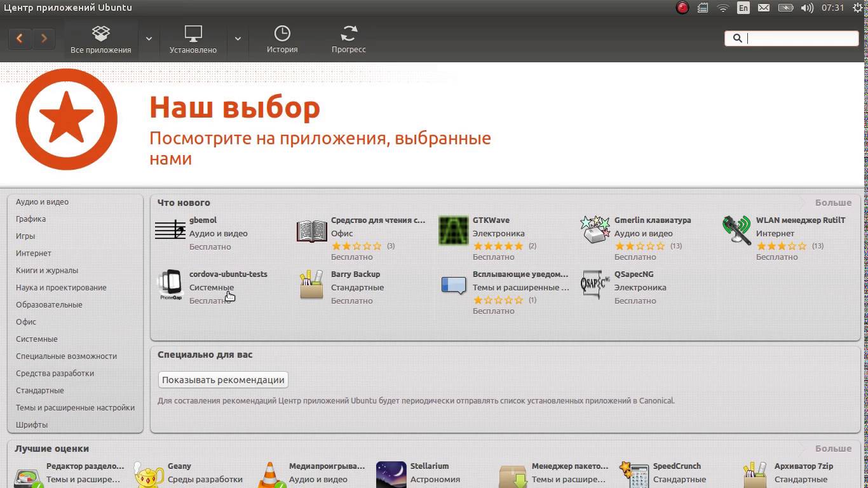868x488 pixels.
Task: Click the Stellarium title text
Action: pos(430,466)
